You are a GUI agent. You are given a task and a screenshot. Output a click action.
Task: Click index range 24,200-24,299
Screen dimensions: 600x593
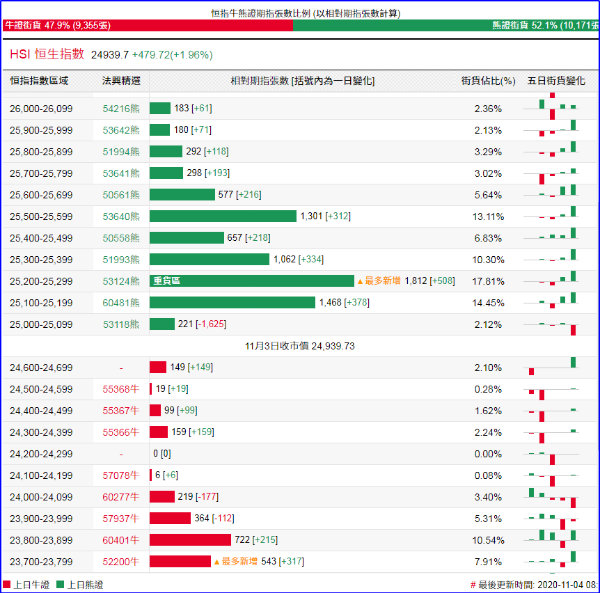41,454
